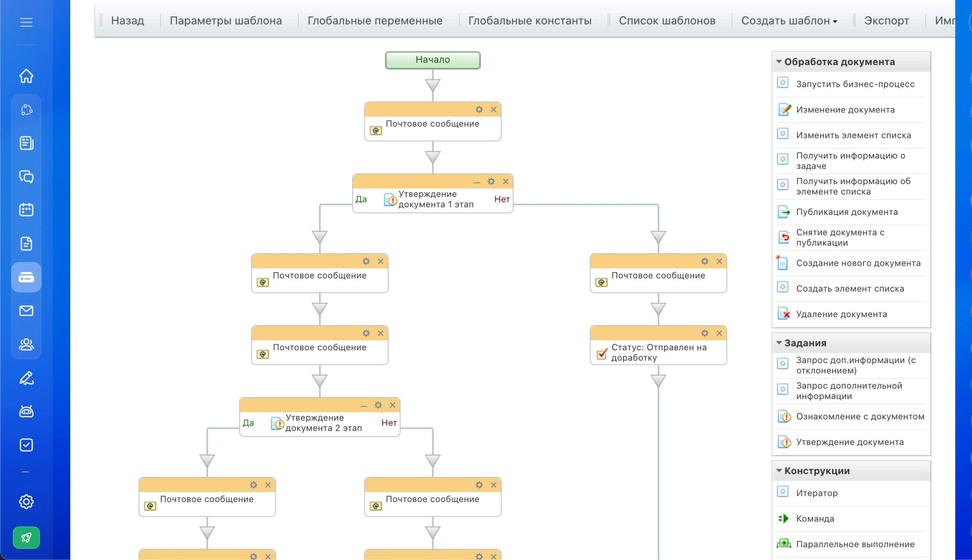The height and width of the screenshot is (560, 972).
Task: Collapse the 'Утверждение документа 1 этап' block
Action: (x=477, y=182)
